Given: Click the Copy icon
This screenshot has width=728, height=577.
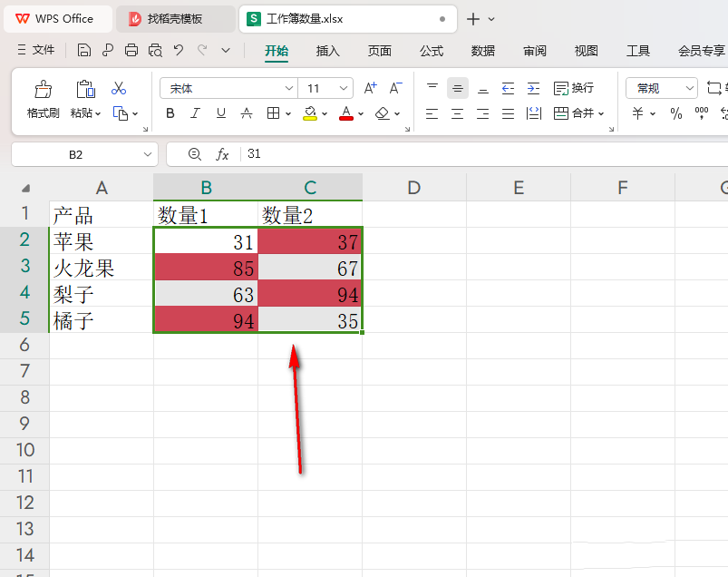Looking at the screenshot, I should coord(121,113).
